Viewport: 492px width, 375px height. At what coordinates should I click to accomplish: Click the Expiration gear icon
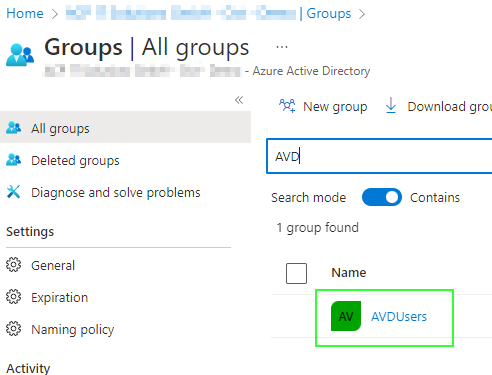point(13,297)
